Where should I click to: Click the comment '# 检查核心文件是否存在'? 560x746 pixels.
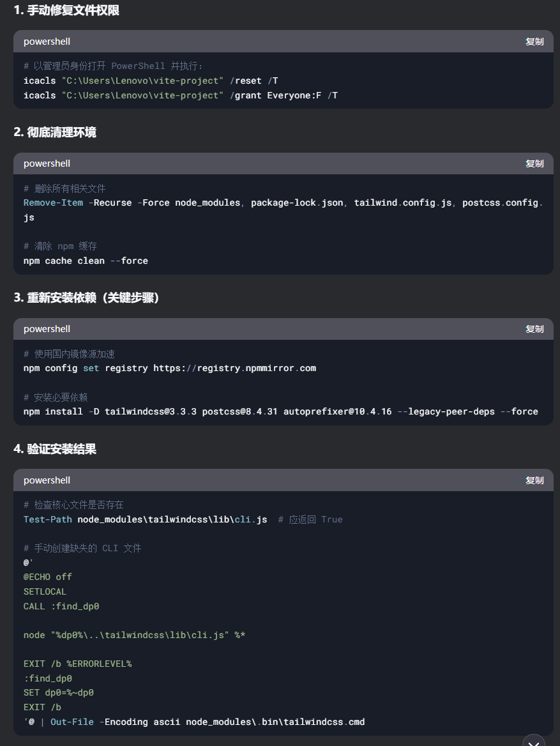pyautogui.click(x=73, y=505)
